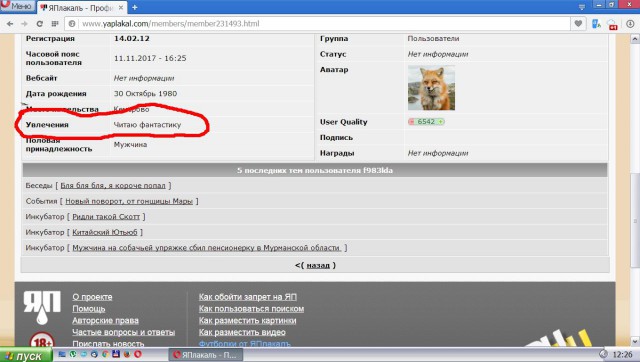
Task: Open the translator extension icon
Action: tap(596, 24)
